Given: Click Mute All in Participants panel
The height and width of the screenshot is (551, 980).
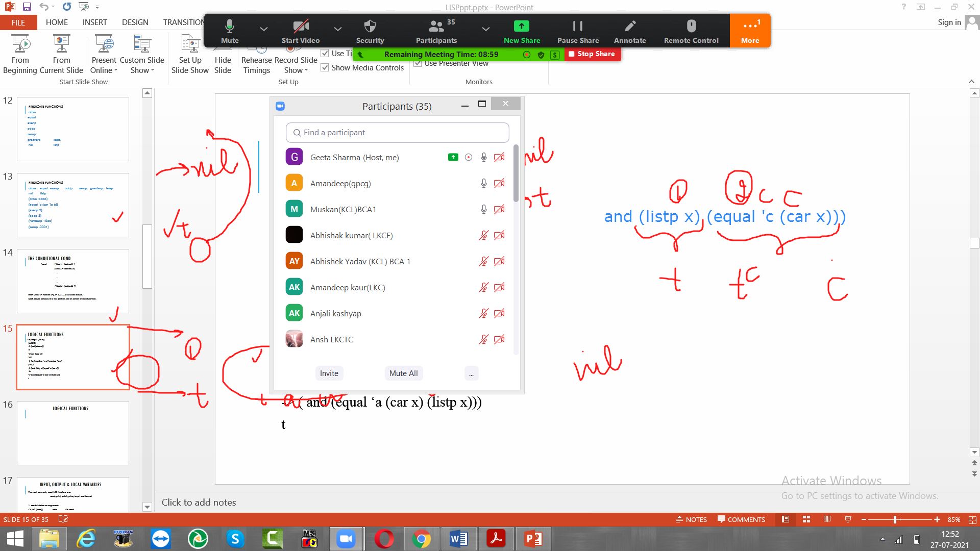Looking at the screenshot, I should click(x=403, y=373).
